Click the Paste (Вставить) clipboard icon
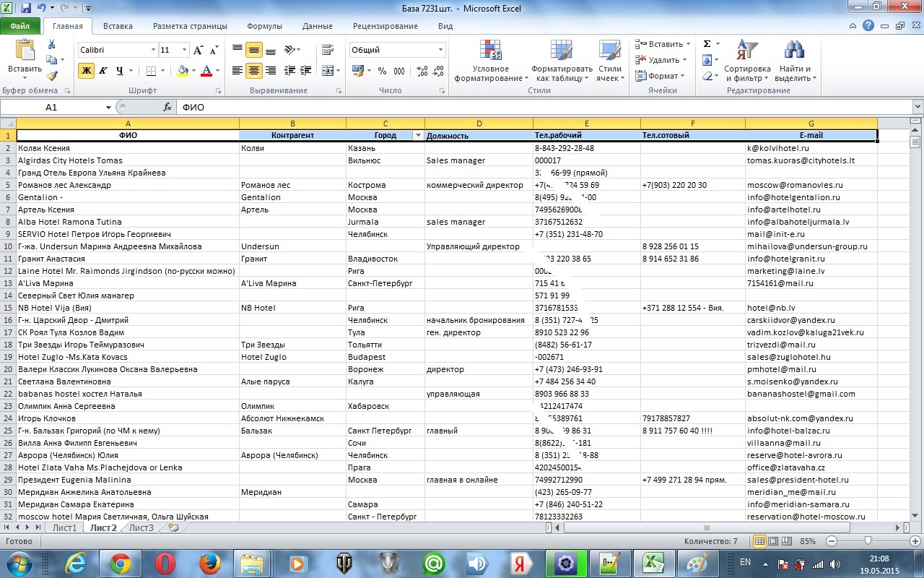 coord(25,51)
